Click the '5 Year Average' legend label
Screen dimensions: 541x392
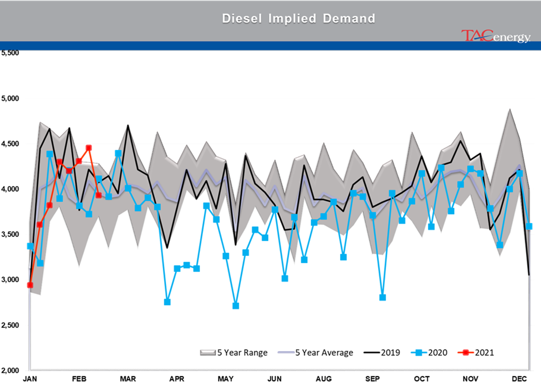point(324,353)
